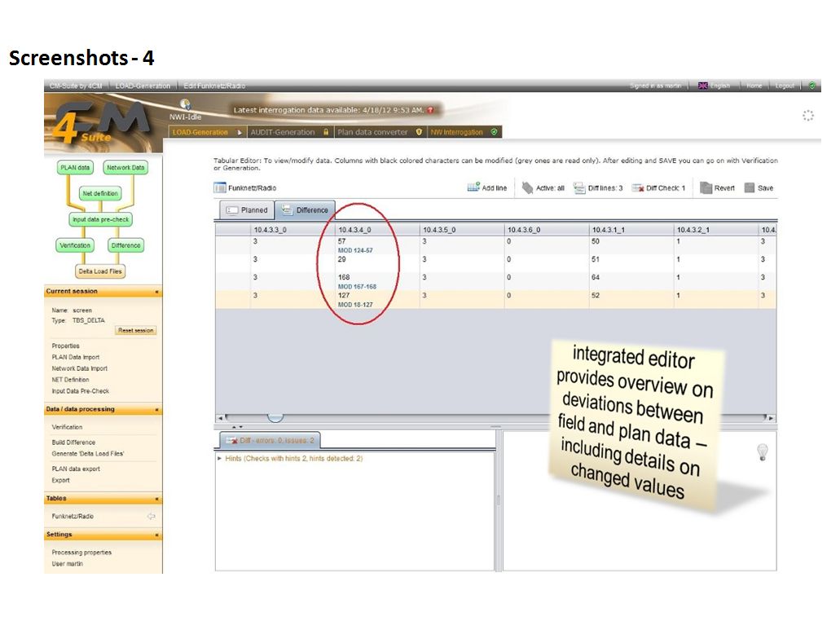Click the horizontal scrollbar thumb under the table
Viewport: 840px width, 630px height.
(275, 417)
